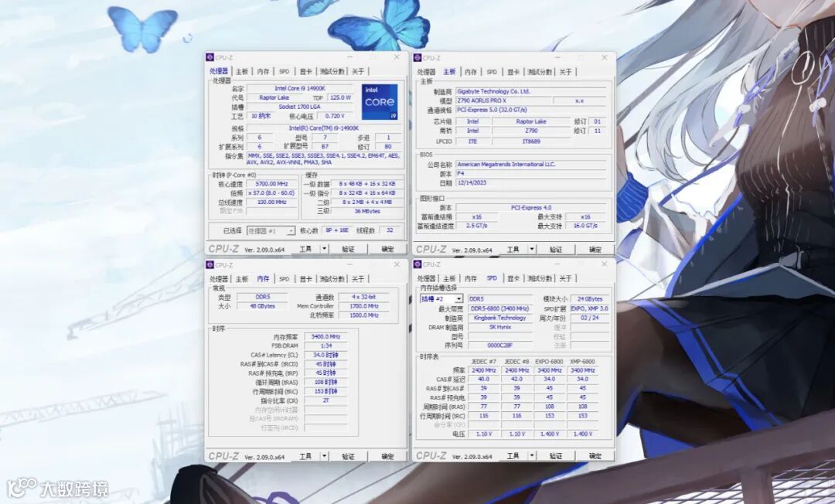Select 处理器 tab in memory window

[218, 279]
